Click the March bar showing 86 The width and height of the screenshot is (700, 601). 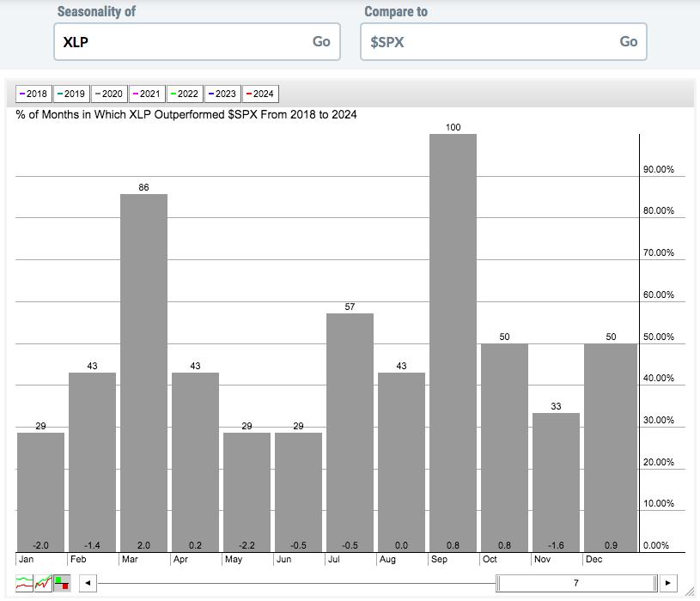tap(143, 373)
